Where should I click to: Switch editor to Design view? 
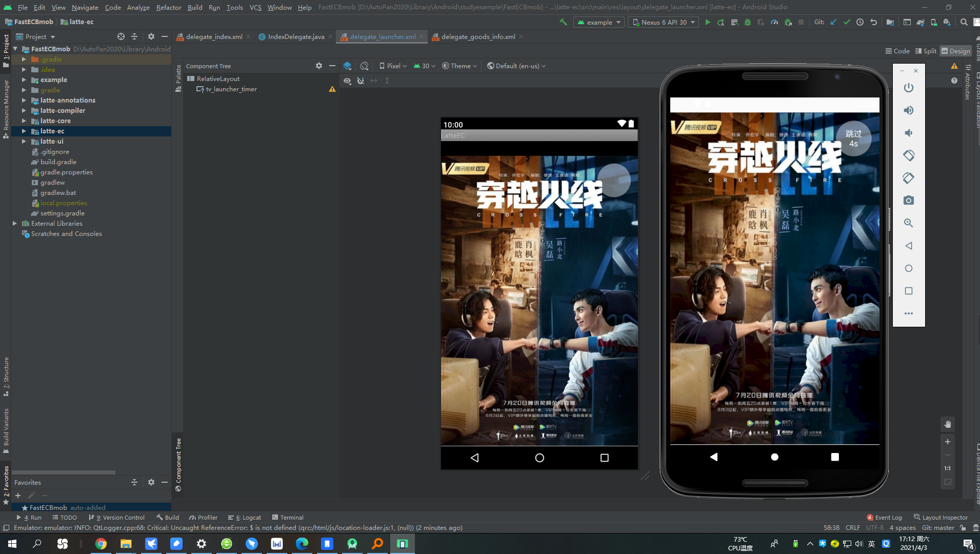tap(955, 51)
